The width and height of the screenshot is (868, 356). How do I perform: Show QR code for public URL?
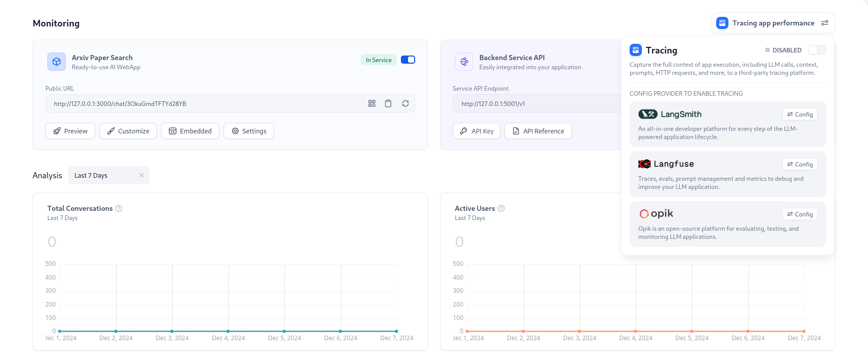pyautogui.click(x=372, y=103)
